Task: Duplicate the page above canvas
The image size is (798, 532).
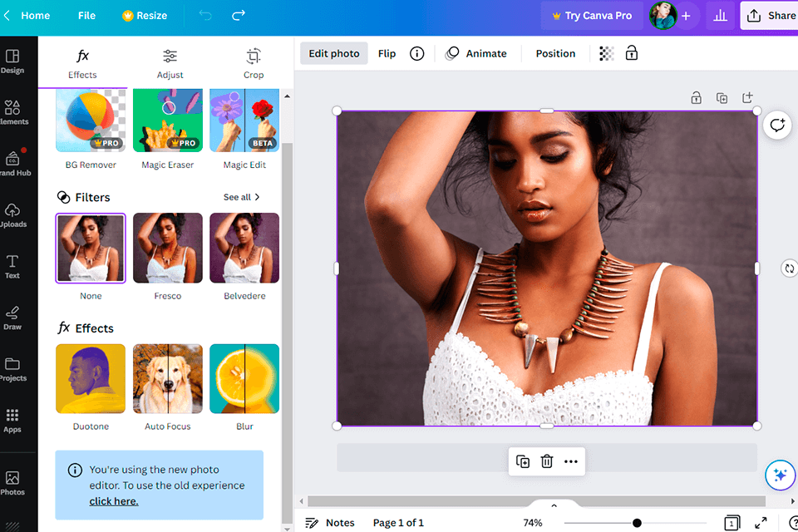Action: click(722, 98)
